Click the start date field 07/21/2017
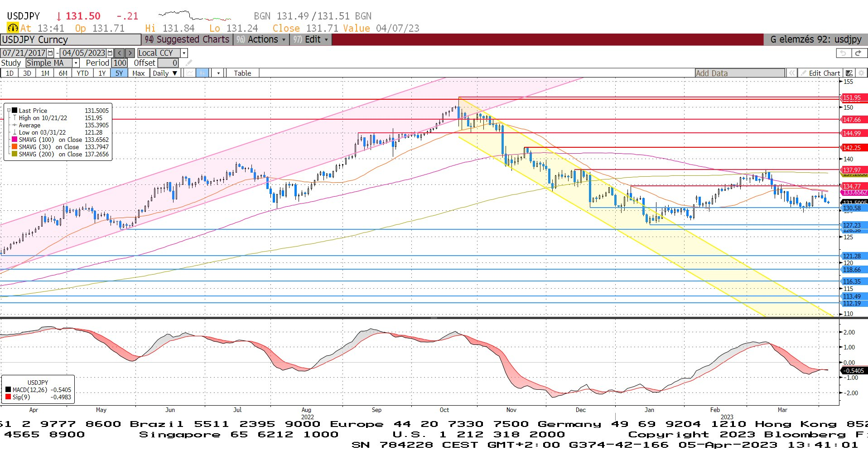Viewport: 868px width, 470px height. click(x=24, y=53)
